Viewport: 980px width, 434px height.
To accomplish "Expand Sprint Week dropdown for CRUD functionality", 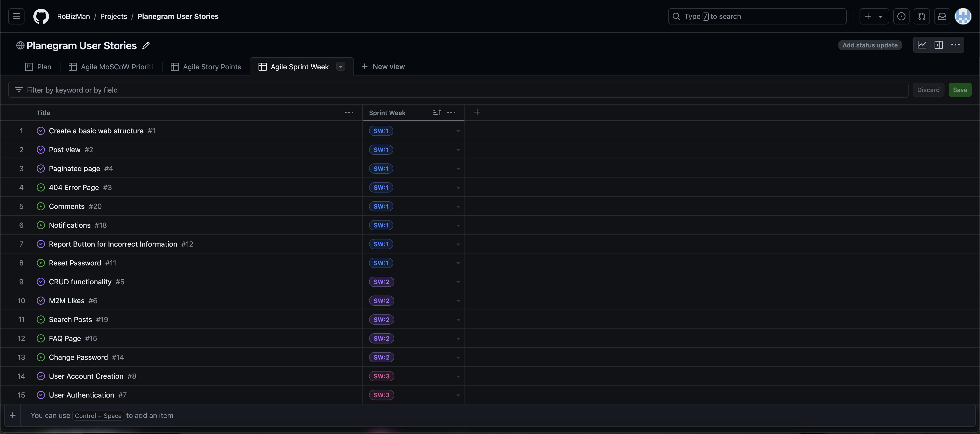I will pos(458,282).
